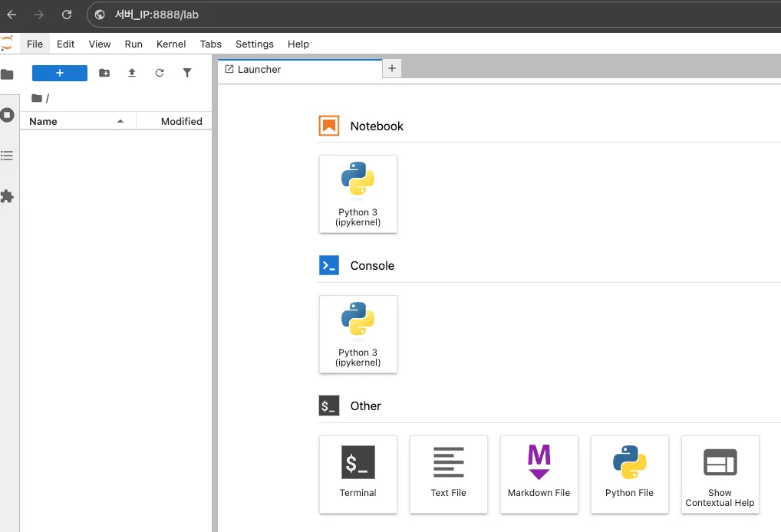Sort files by Modified column
781x532 pixels.
[x=181, y=121]
